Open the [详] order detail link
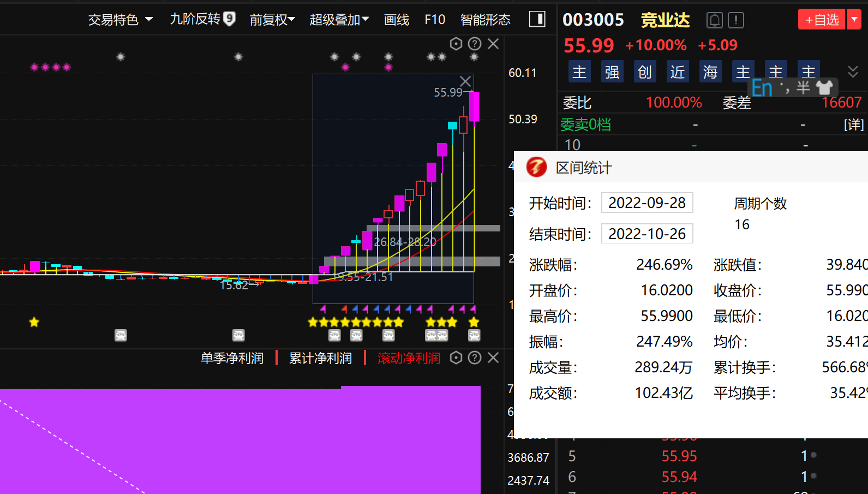868x494 pixels. coord(854,124)
